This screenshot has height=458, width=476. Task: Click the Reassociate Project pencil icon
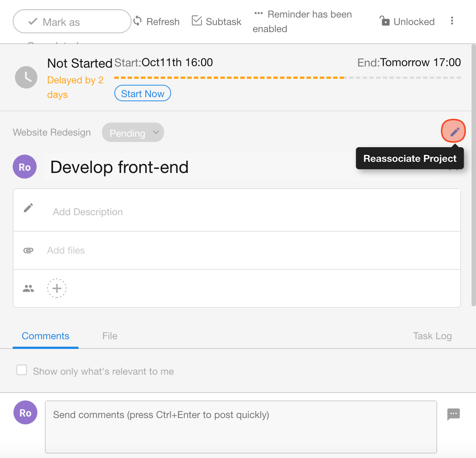pyautogui.click(x=454, y=131)
